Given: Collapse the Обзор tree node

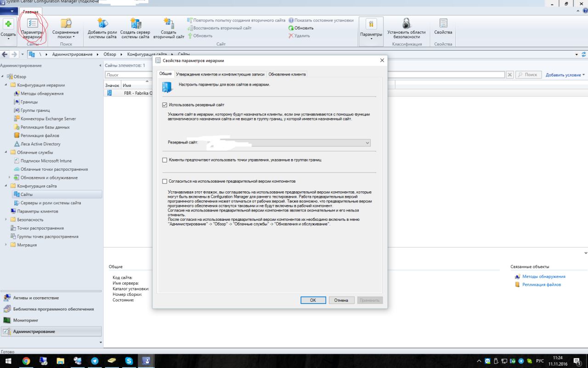Looking at the screenshot, I should click(x=3, y=76).
